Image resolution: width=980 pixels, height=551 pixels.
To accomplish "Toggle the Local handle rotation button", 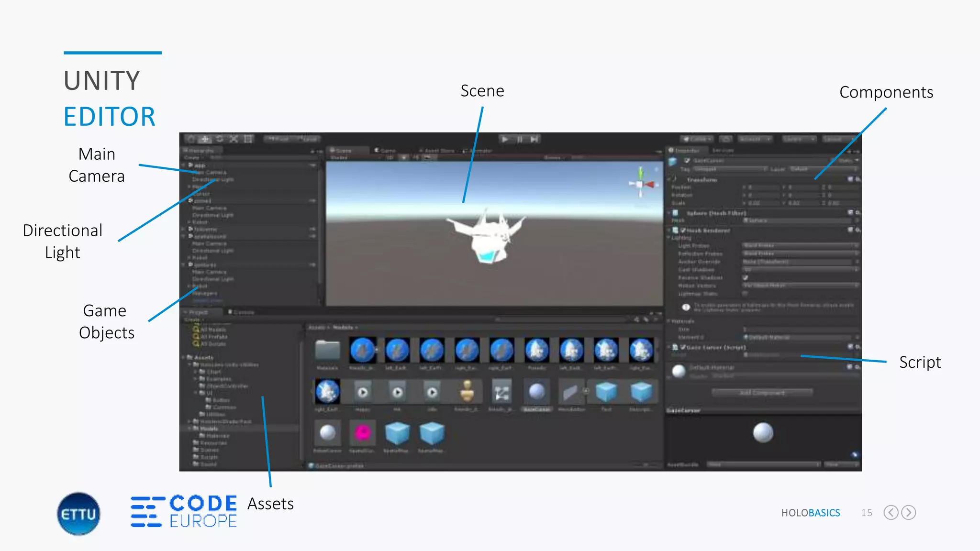I will tap(308, 139).
